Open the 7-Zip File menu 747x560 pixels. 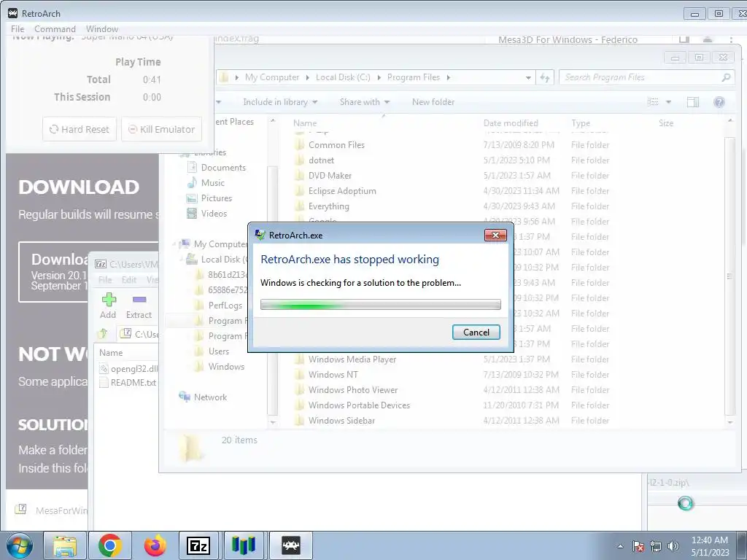click(x=105, y=280)
